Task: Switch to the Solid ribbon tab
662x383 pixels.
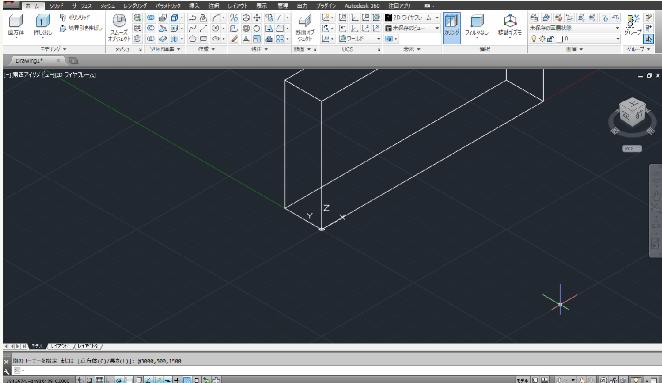Action: pyautogui.click(x=56, y=6)
